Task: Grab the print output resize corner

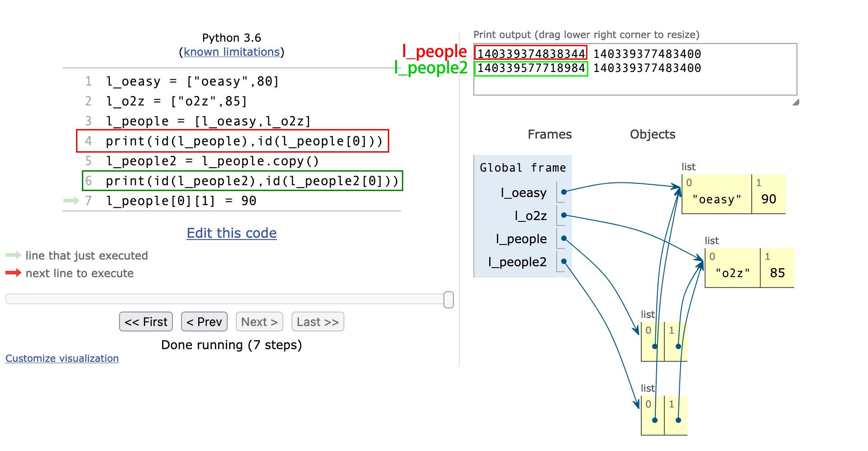Action: coord(796,102)
